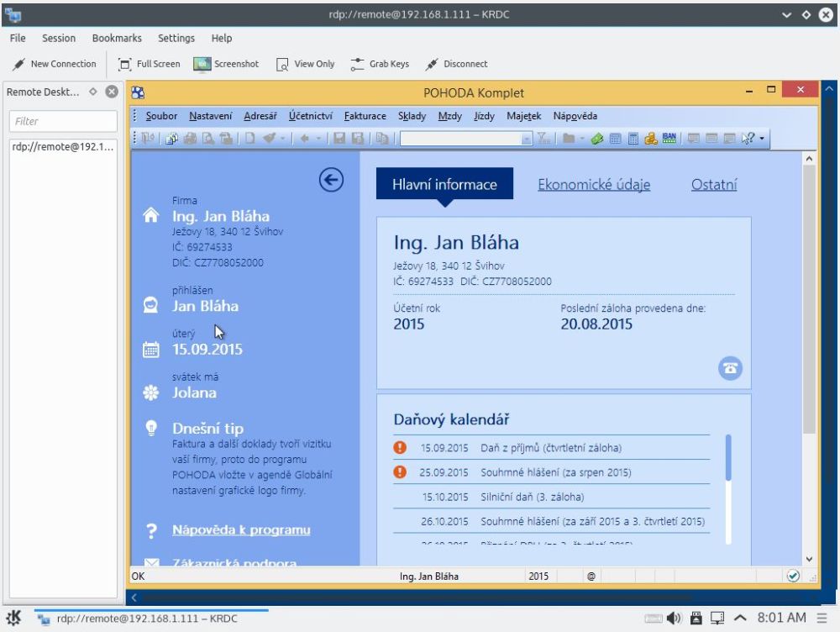The width and height of the screenshot is (840, 632).
Task: Click the calendar icon beside 15.09.2015
Action: coord(151,350)
